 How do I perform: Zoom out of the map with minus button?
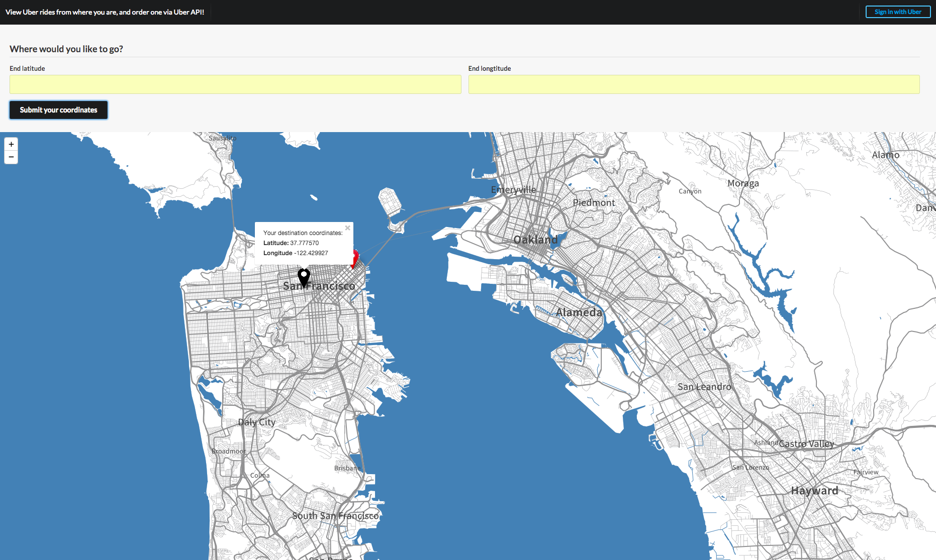[11, 157]
